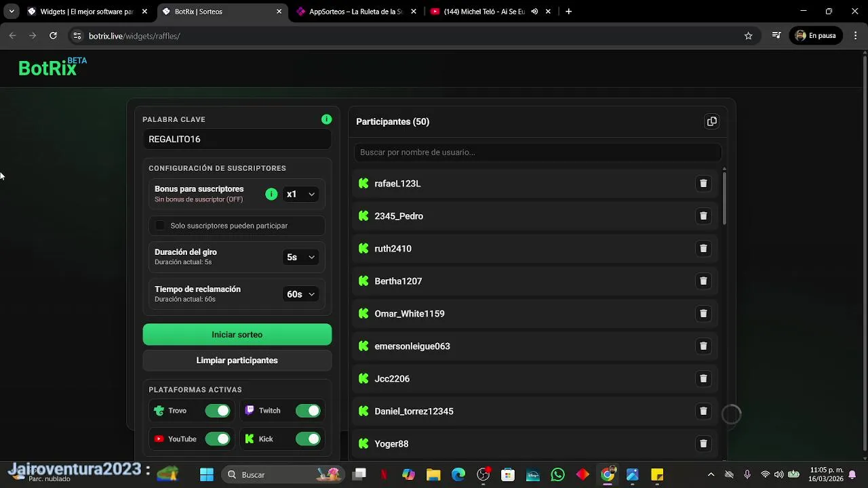Delete participant rafaeL123L with its trash icon
This screenshot has width=868, height=488.
pyautogui.click(x=703, y=184)
